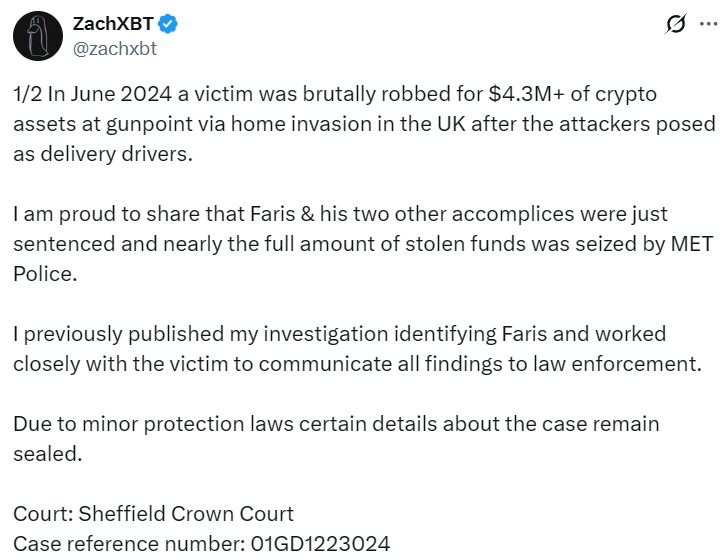The width and height of the screenshot is (727, 560).
Task: Click the blue verified badge
Action: (169, 25)
